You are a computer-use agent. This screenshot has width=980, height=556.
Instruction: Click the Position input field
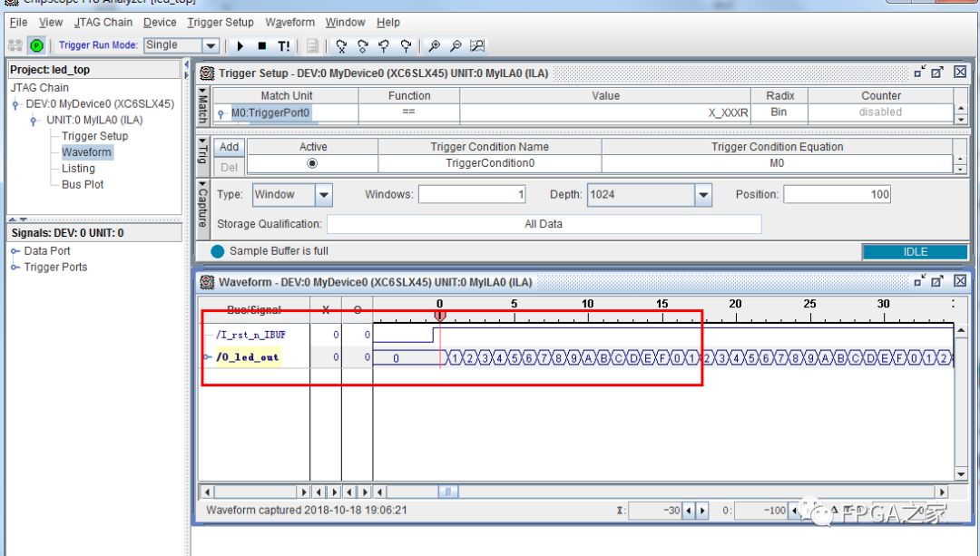(837, 195)
